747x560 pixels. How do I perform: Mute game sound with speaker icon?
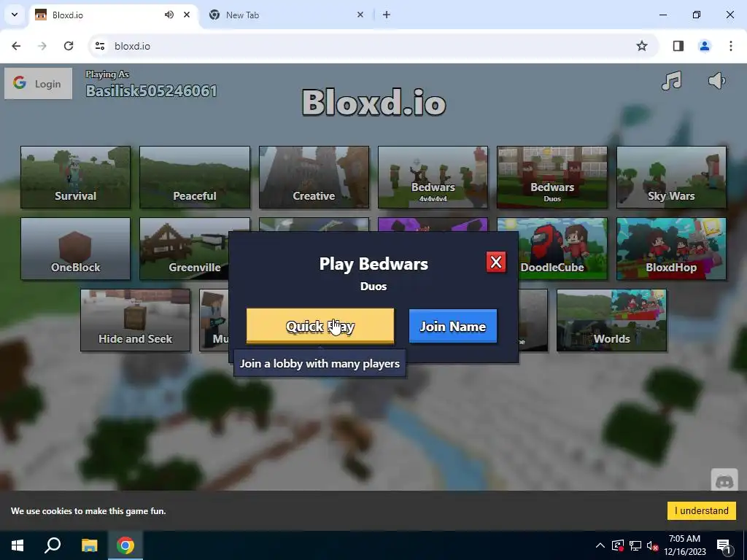pos(716,81)
